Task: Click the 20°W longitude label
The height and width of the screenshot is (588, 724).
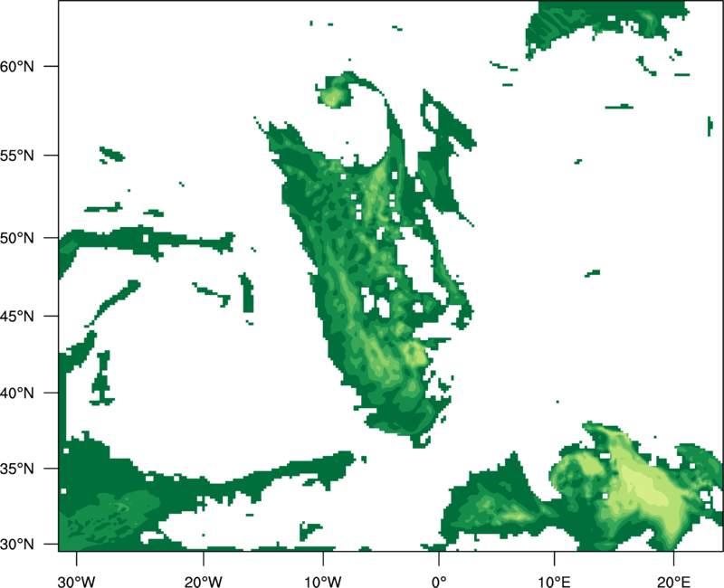Action: [x=203, y=582]
